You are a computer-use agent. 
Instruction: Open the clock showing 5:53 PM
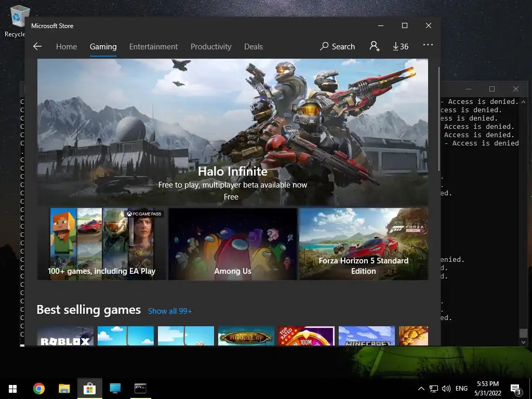[488, 389]
